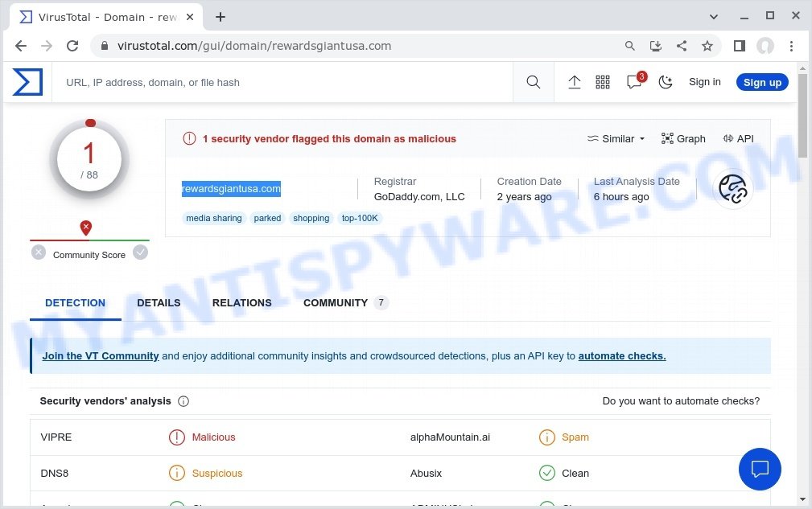Click the browser forward arrow
812x509 pixels.
47,46
